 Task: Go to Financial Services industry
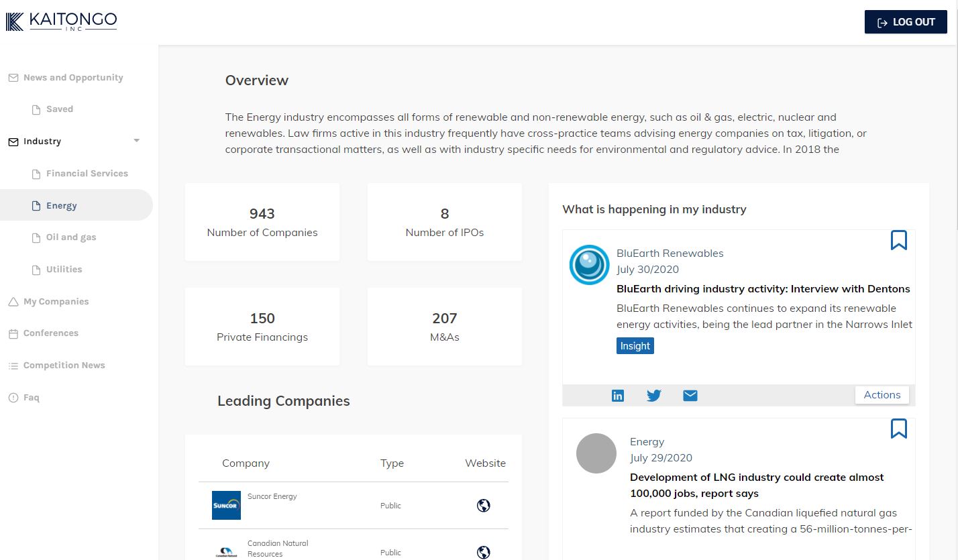point(87,174)
